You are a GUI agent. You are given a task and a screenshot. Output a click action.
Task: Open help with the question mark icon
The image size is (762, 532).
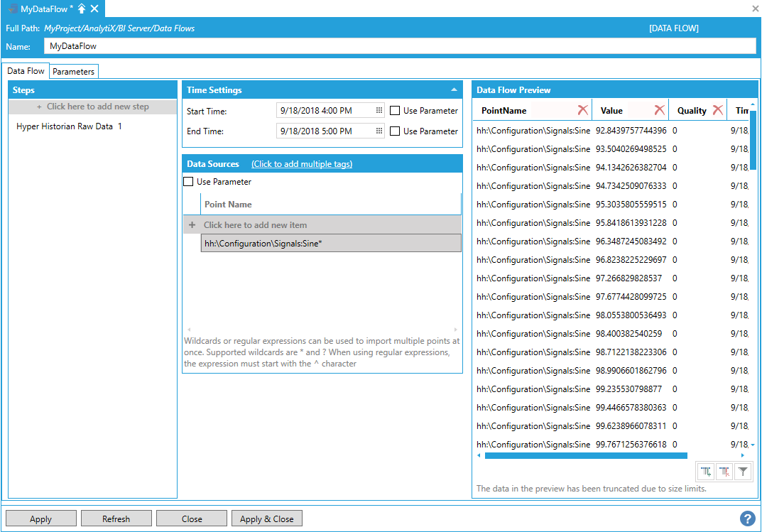(748, 519)
